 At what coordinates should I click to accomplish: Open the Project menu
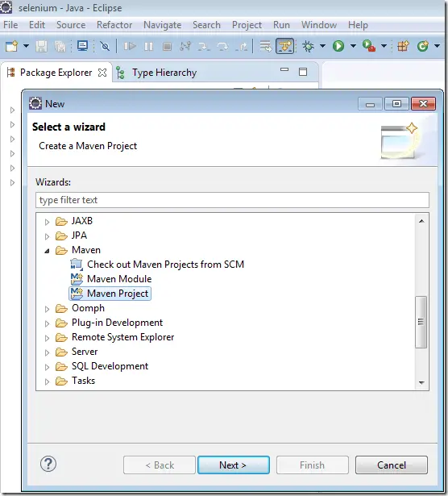[247, 25]
